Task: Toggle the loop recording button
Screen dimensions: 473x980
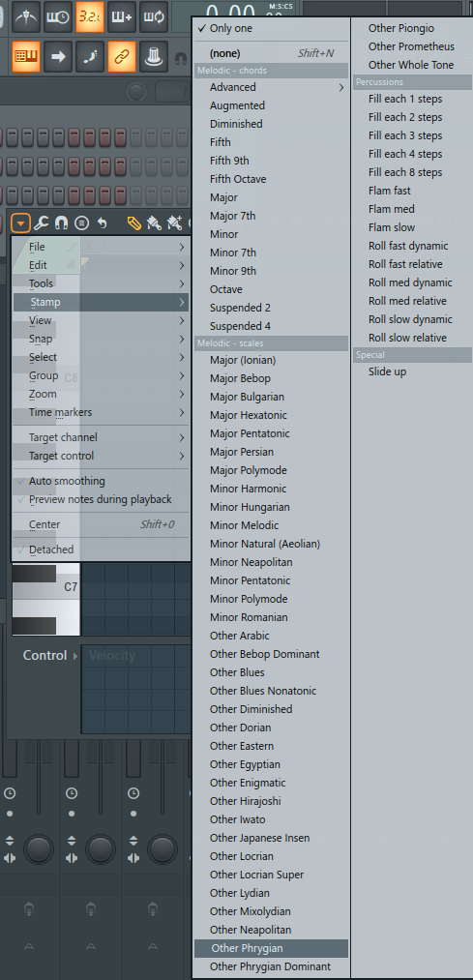Action: tap(154, 15)
